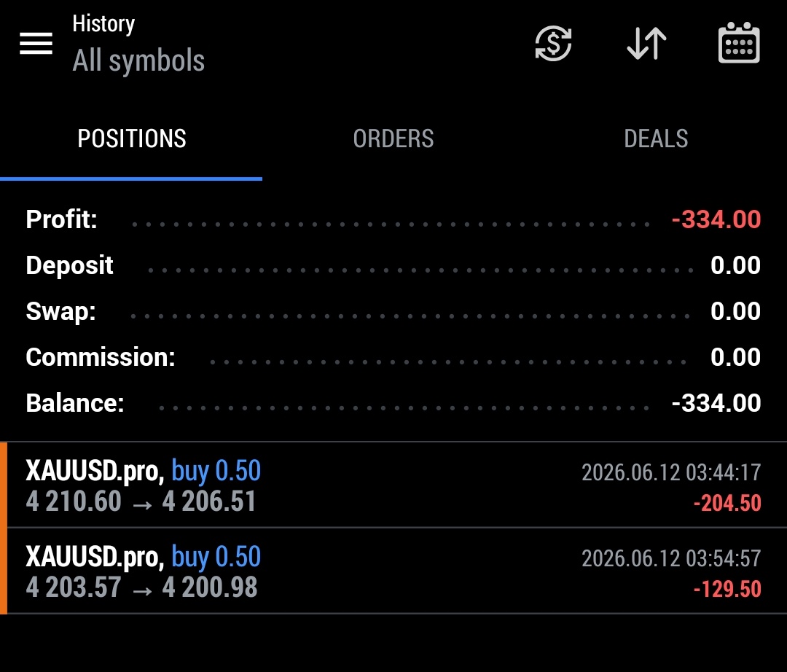
Task: Open the All symbols filter
Action: (138, 60)
